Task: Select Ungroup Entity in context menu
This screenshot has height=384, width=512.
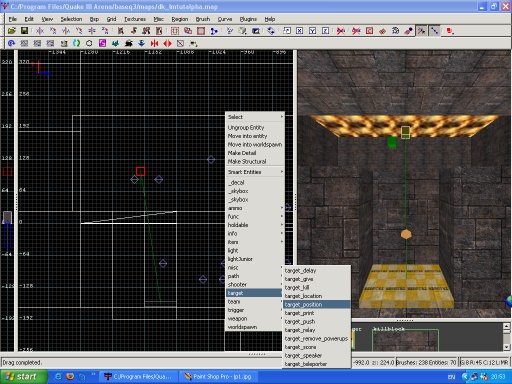Action: (x=255, y=128)
